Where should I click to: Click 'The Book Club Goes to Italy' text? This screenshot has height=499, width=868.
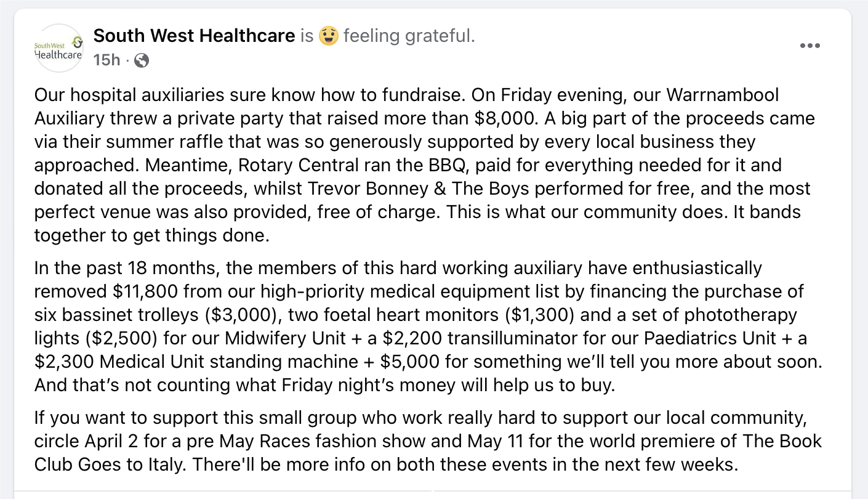(429, 453)
